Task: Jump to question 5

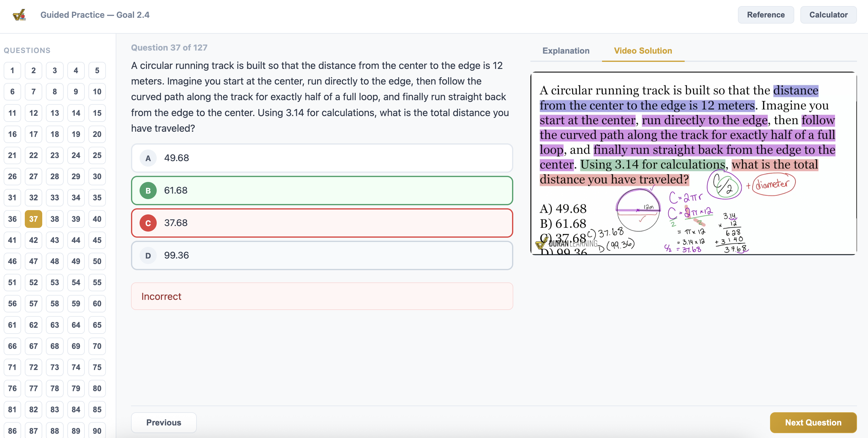Action: click(x=97, y=70)
